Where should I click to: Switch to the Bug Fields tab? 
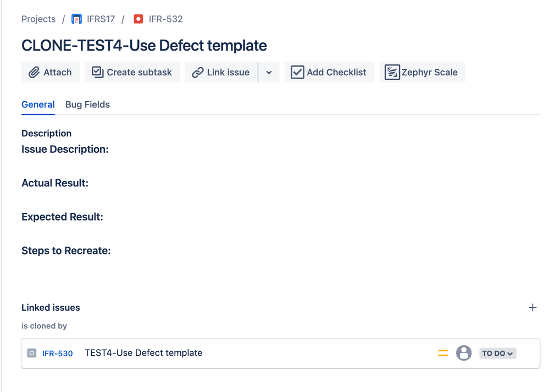coord(87,104)
